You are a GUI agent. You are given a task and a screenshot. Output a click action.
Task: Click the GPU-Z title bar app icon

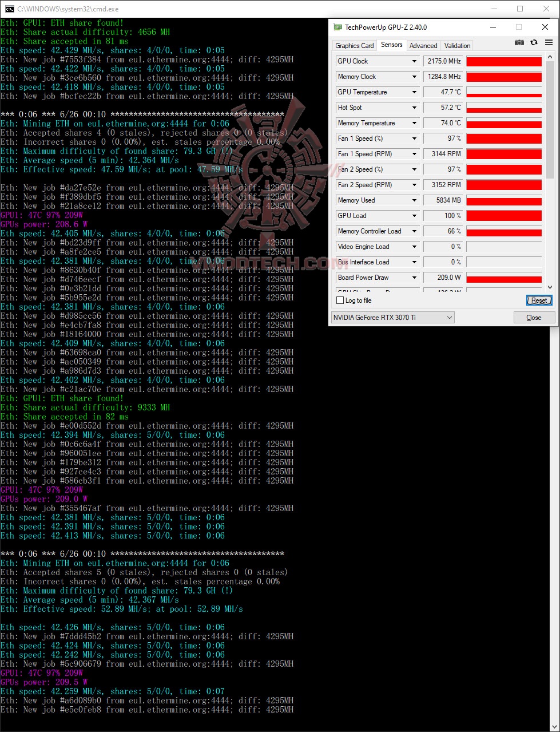click(x=337, y=27)
